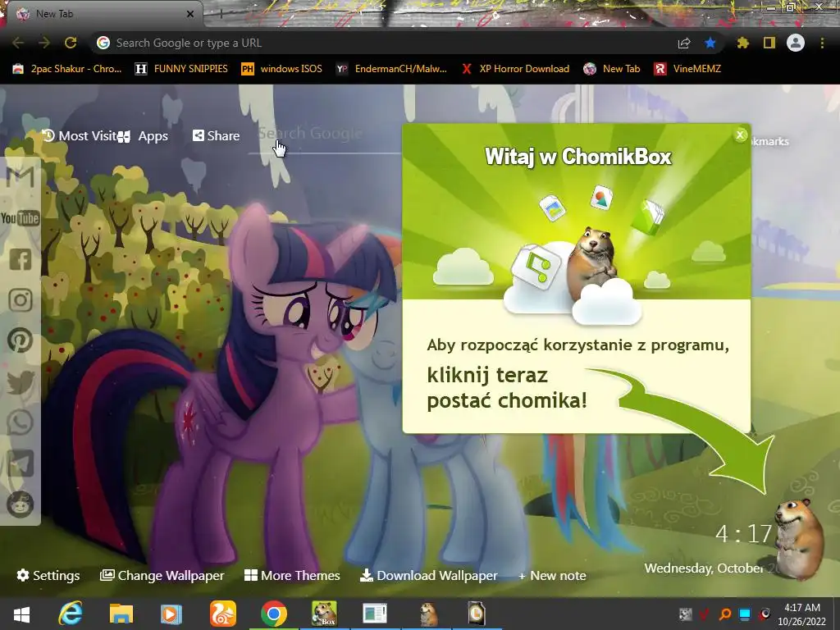Open new tab page Settings
This screenshot has width=840, height=630.
click(48, 575)
